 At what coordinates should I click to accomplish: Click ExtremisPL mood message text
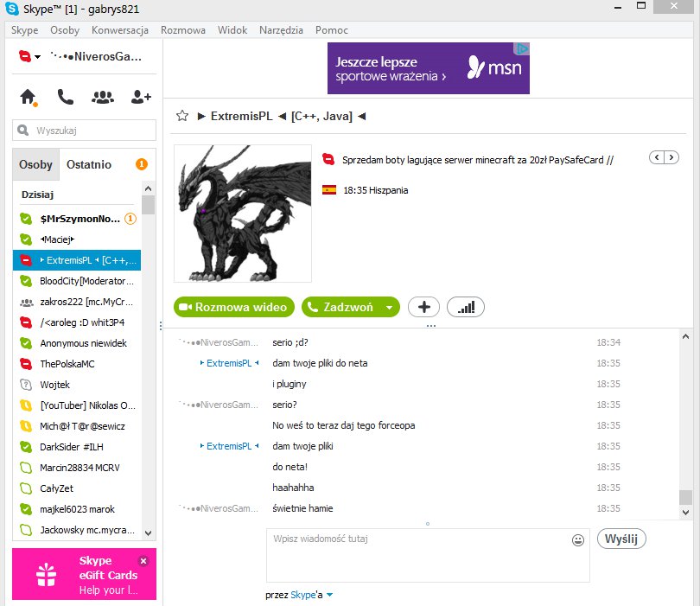click(478, 160)
